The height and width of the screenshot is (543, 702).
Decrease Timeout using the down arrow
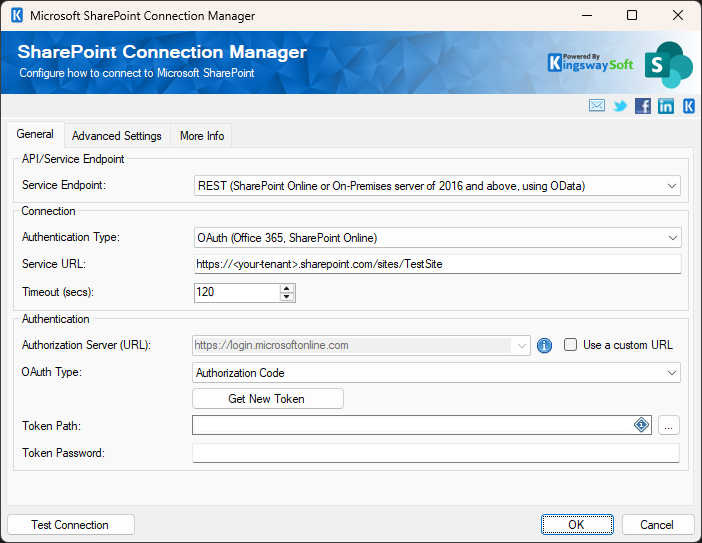(x=288, y=297)
